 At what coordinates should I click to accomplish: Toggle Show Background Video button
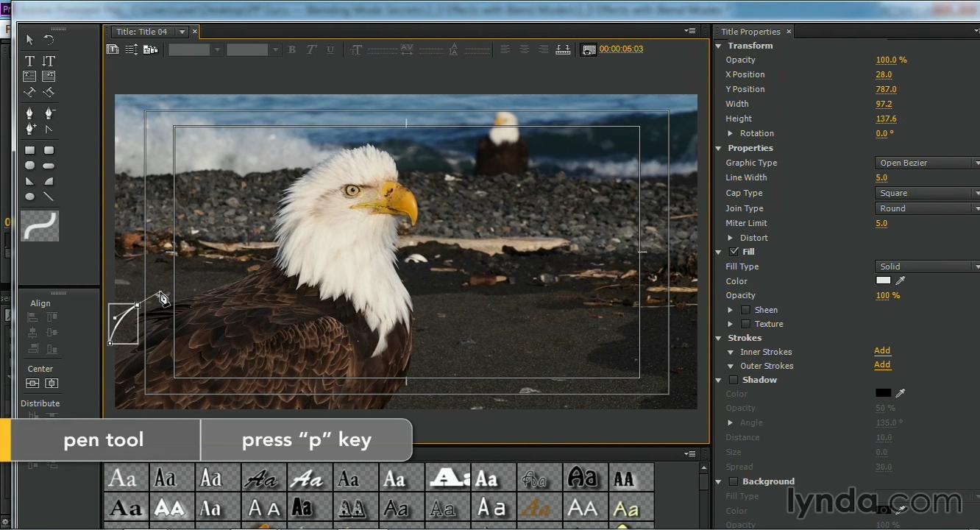[588, 49]
